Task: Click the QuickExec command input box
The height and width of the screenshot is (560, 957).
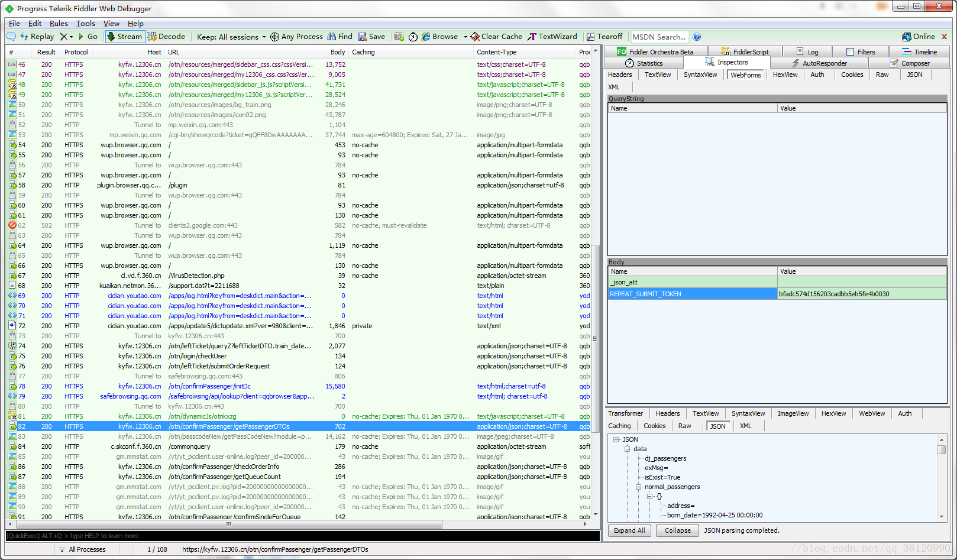Action: (303, 536)
